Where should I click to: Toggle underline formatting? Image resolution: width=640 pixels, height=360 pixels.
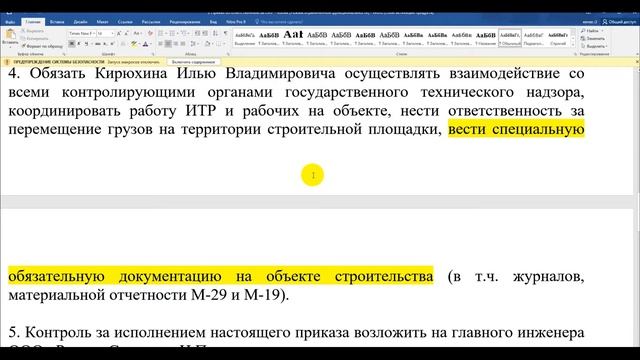[x=87, y=44]
